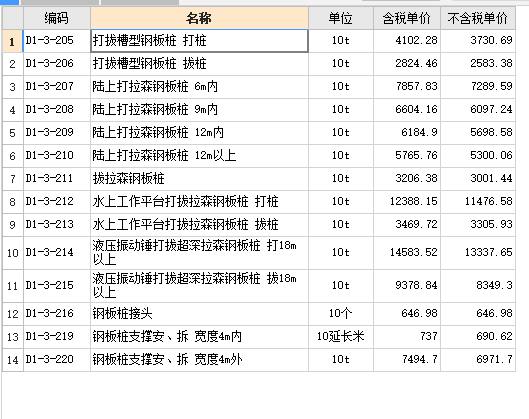Select code cell D1-3-216
The height and width of the screenshot is (419, 529).
(57, 314)
